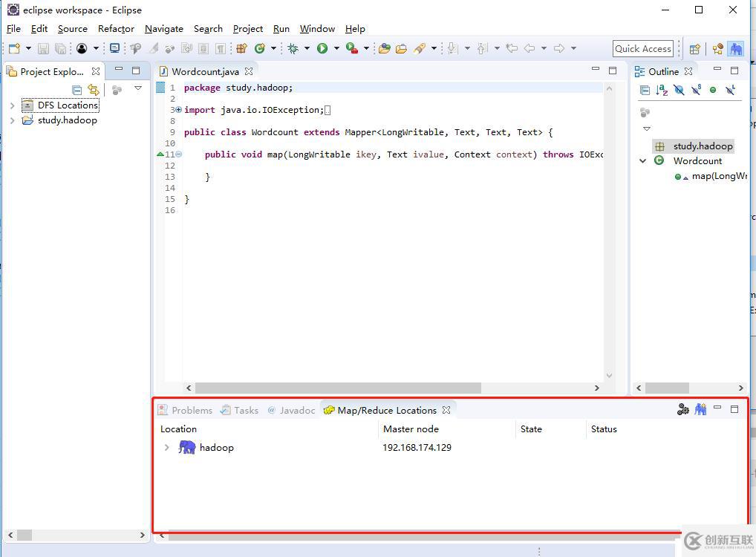The image size is (756, 557).
Task: Click the editor horizontal scrollbar thumb
Action: [x=338, y=388]
